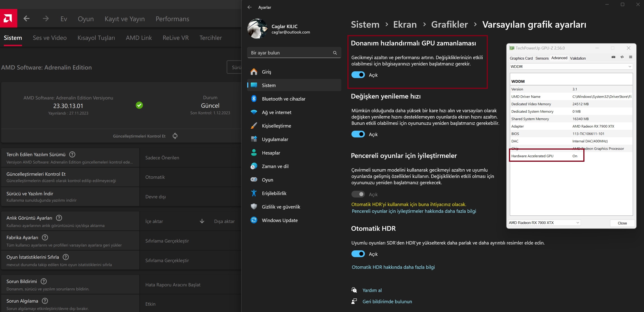This screenshot has height=312, width=644.
Task: Focus the Bir ayar bulun search field
Action: [x=294, y=53]
